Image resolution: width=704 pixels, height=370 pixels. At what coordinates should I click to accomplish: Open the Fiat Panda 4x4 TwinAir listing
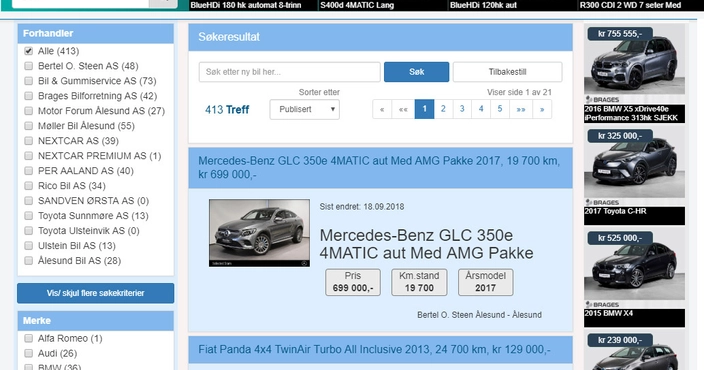(374, 349)
